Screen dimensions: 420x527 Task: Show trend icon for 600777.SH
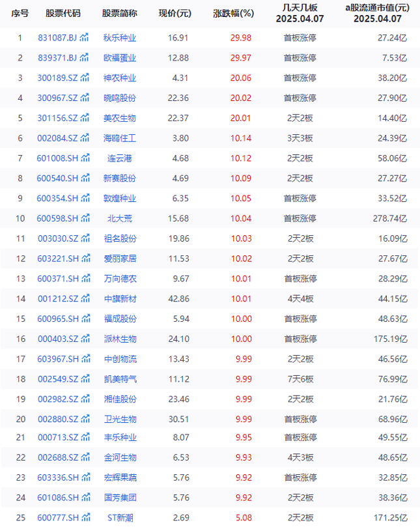point(87,517)
